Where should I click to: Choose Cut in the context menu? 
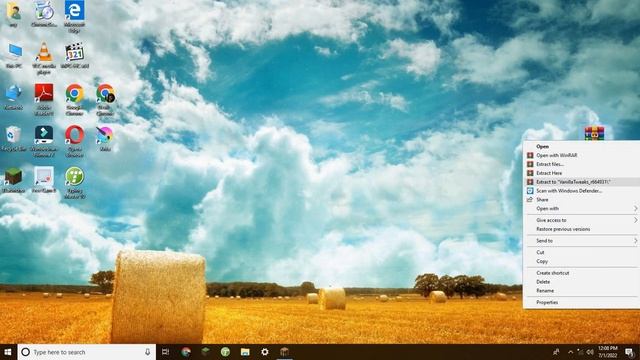tap(582, 252)
